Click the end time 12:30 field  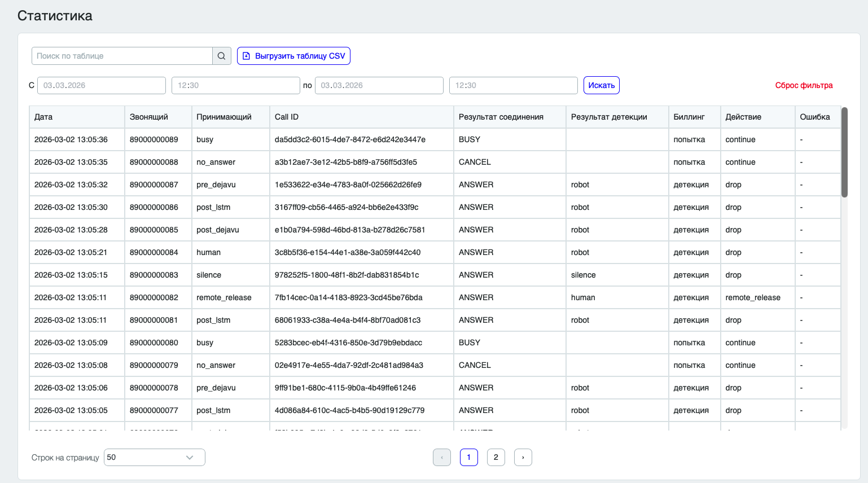[514, 85]
